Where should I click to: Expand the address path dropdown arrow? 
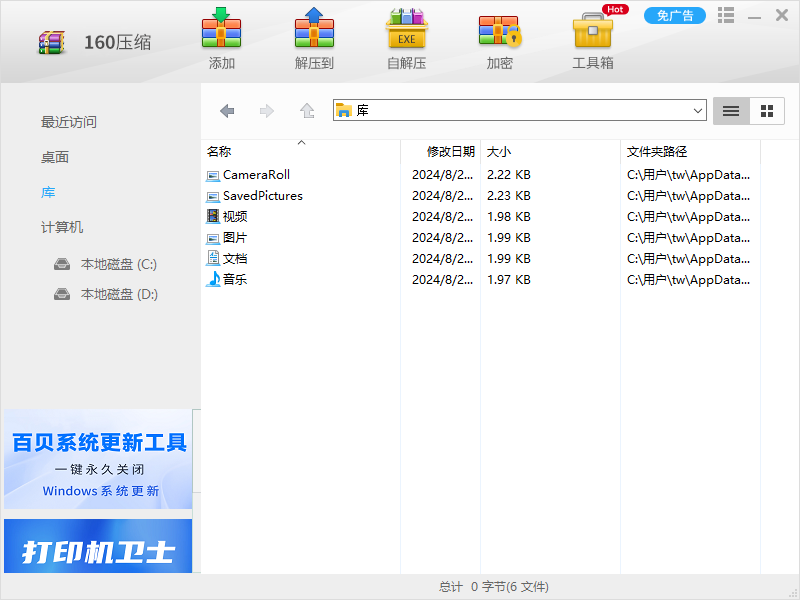pyautogui.click(x=697, y=111)
